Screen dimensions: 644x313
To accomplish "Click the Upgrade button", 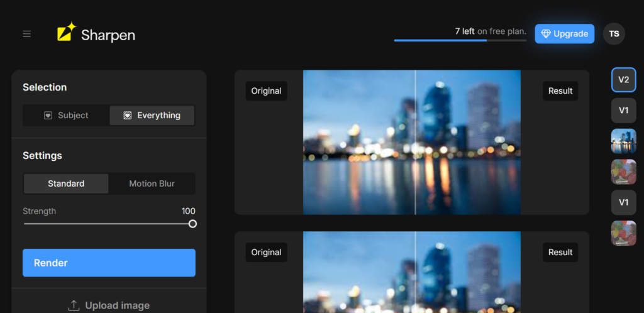I will click(x=564, y=34).
